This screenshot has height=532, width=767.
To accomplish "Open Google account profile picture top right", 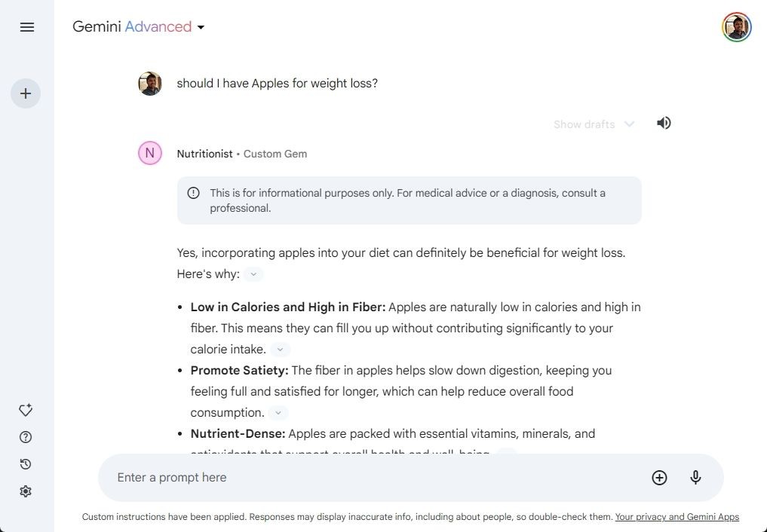I will point(737,27).
